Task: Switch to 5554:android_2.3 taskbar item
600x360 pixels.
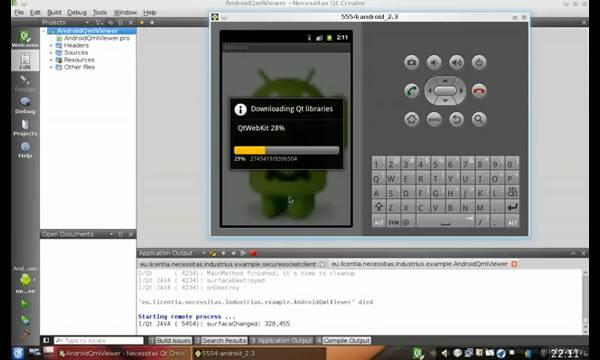Action: [x=259, y=354]
